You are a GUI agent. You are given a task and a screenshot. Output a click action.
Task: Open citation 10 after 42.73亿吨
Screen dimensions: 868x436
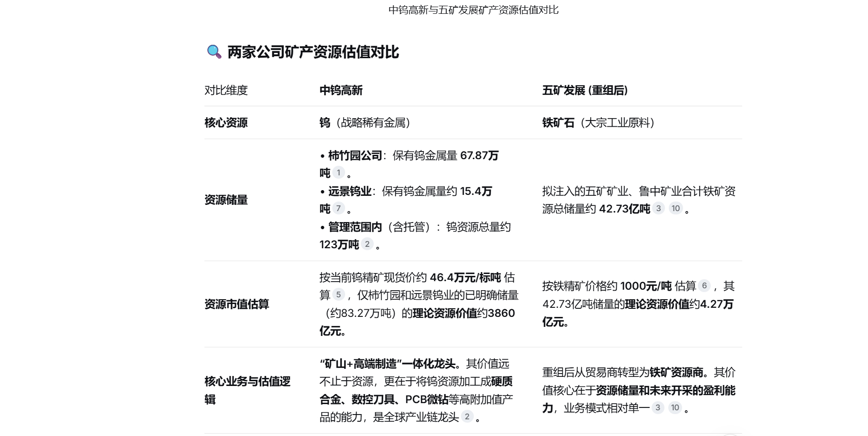point(675,208)
